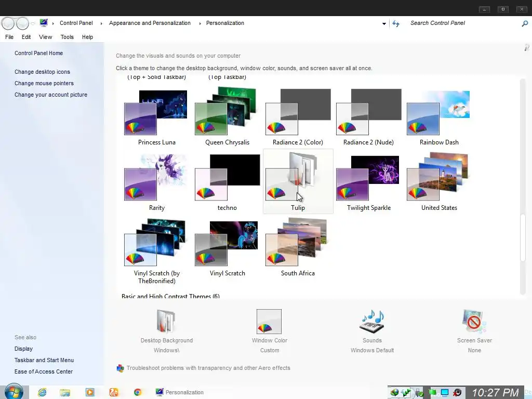Click Change mouse pointers link
This screenshot has width=532, height=399.
click(44, 84)
